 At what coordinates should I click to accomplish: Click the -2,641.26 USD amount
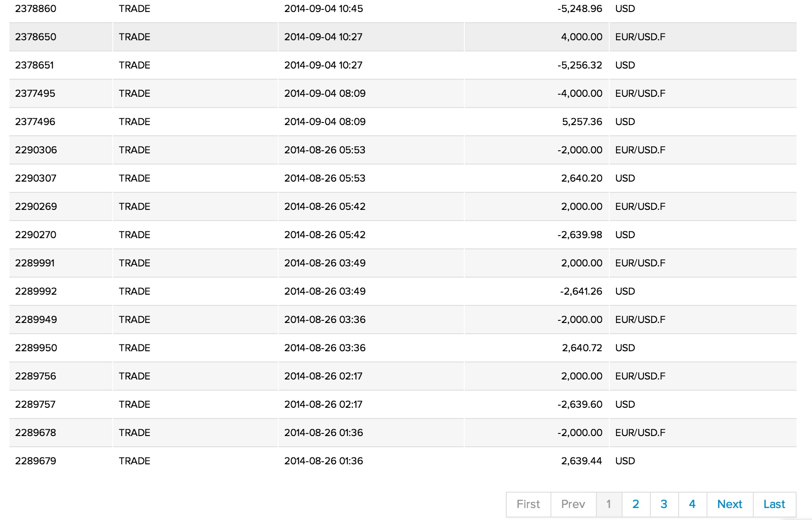(581, 291)
